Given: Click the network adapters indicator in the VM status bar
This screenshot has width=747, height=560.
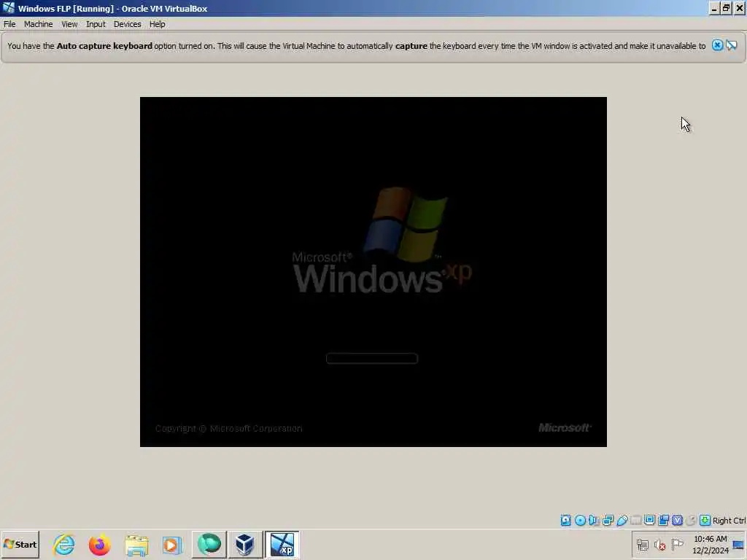Looking at the screenshot, I should coord(608,520).
